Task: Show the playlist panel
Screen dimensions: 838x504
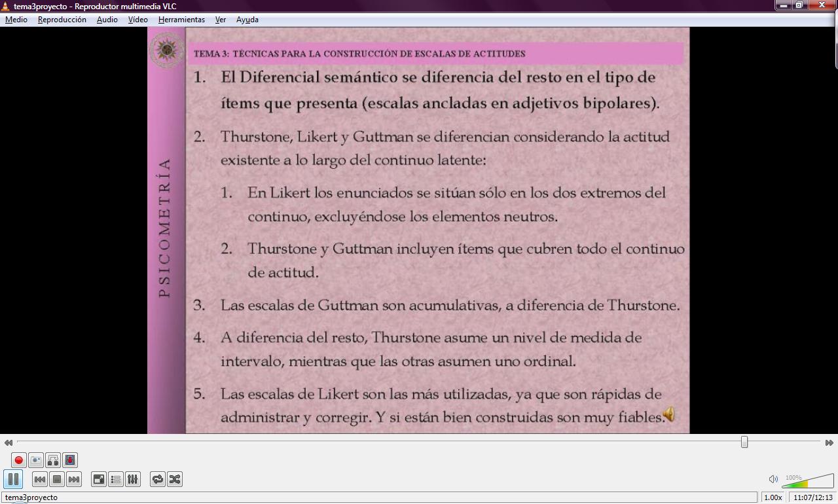Action: (x=116, y=480)
